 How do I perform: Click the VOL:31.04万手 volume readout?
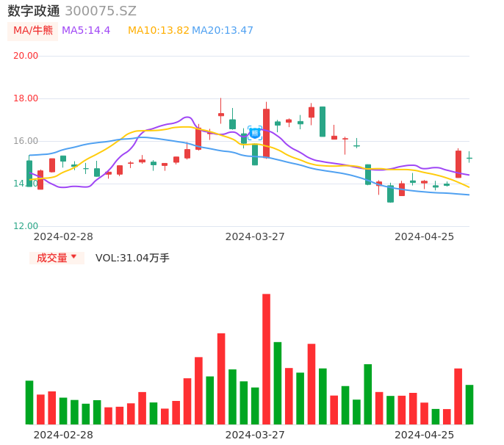tap(132, 258)
